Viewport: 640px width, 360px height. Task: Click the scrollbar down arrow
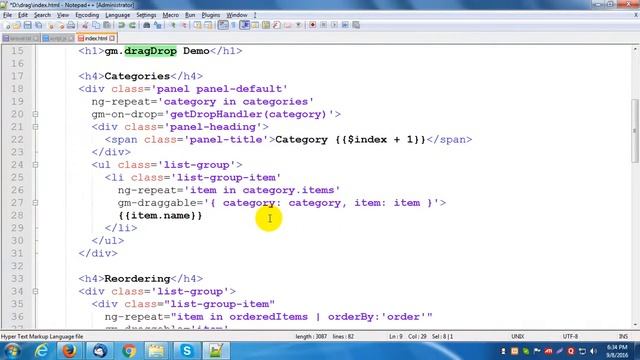tap(635, 325)
